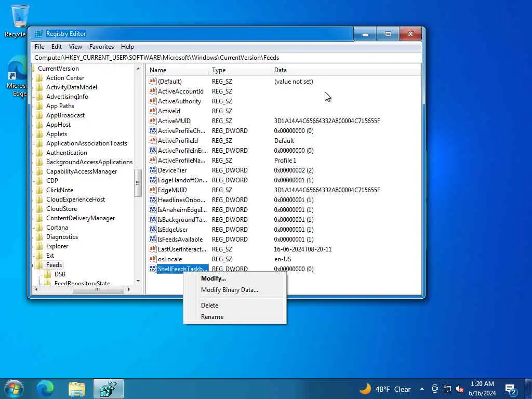The width and height of the screenshot is (532, 399).
Task: Open the Help menu
Action: (127, 47)
